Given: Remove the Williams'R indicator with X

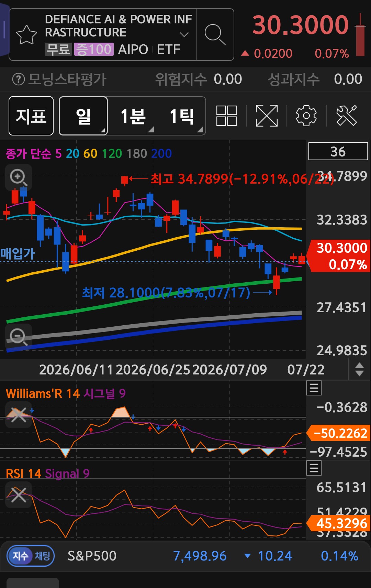Looking at the screenshot, I should click(x=19, y=415).
